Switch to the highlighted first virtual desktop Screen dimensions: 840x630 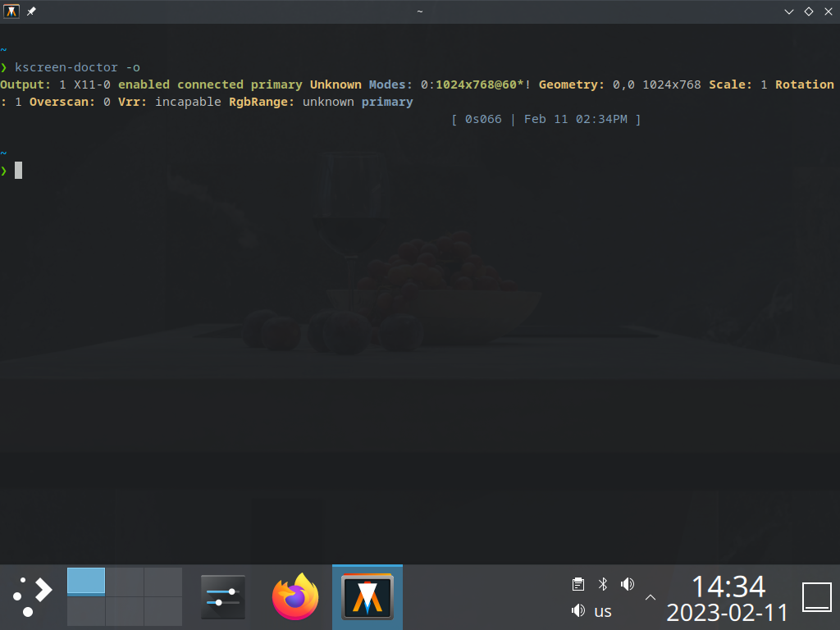click(86, 582)
